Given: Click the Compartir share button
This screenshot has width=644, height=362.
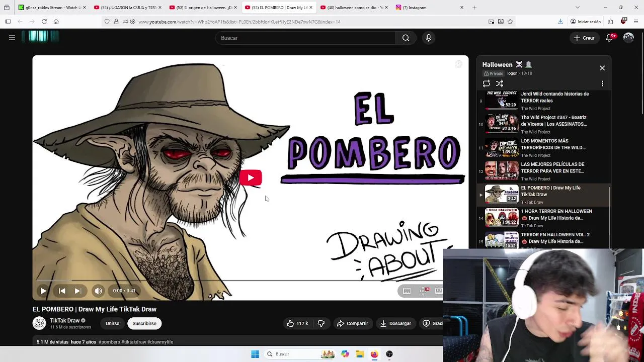Looking at the screenshot, I should coord(353,323).
